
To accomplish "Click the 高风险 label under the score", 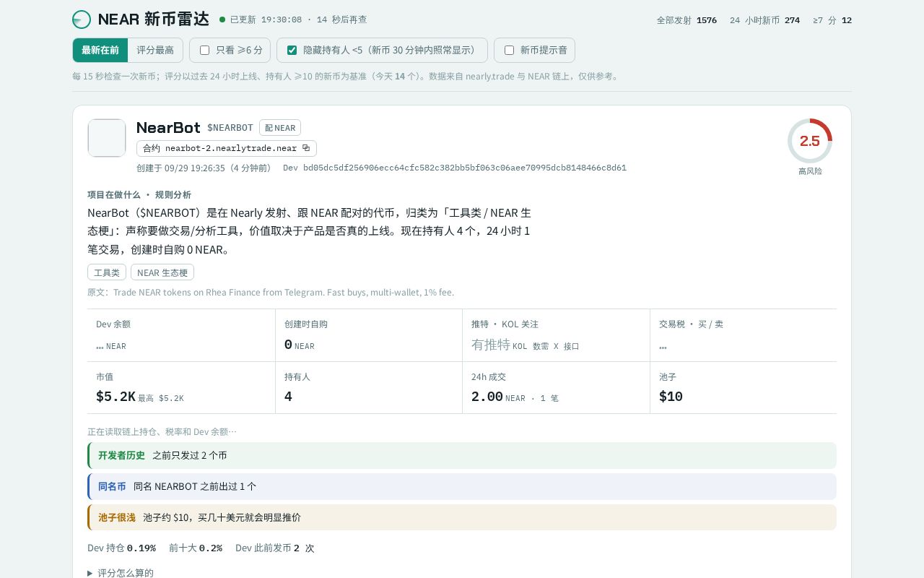I will click(x=810, y=171).
